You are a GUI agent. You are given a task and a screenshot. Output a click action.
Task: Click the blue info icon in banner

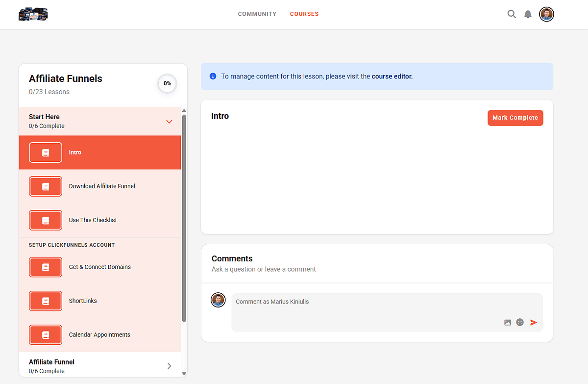point(213,77)
